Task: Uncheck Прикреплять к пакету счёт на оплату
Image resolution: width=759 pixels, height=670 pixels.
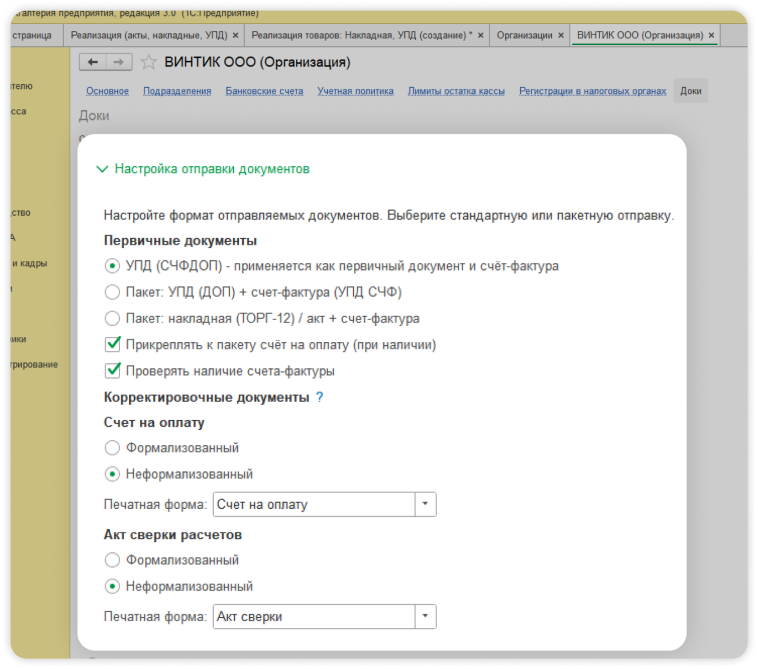Action: [113, 345]
